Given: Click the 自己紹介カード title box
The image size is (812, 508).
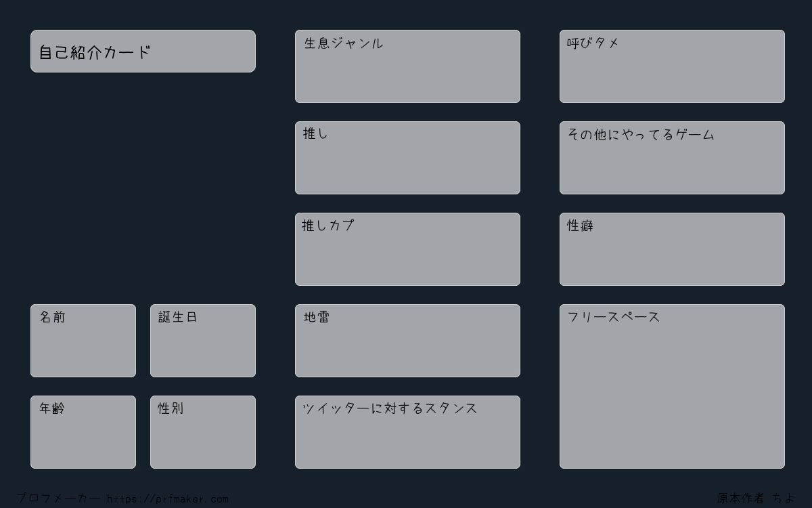Looking at the screenshot, I should coord(143,51).
